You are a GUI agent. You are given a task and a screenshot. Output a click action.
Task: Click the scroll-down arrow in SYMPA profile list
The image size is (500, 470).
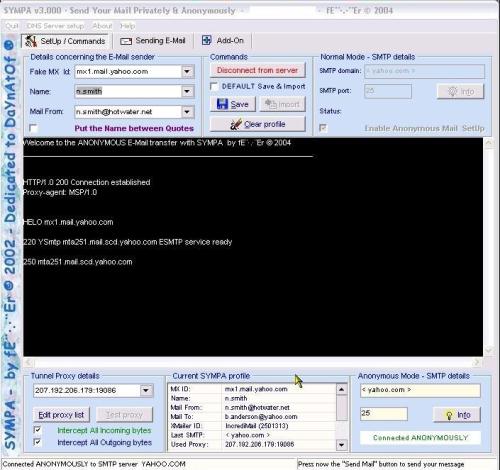tap(342, 444)
